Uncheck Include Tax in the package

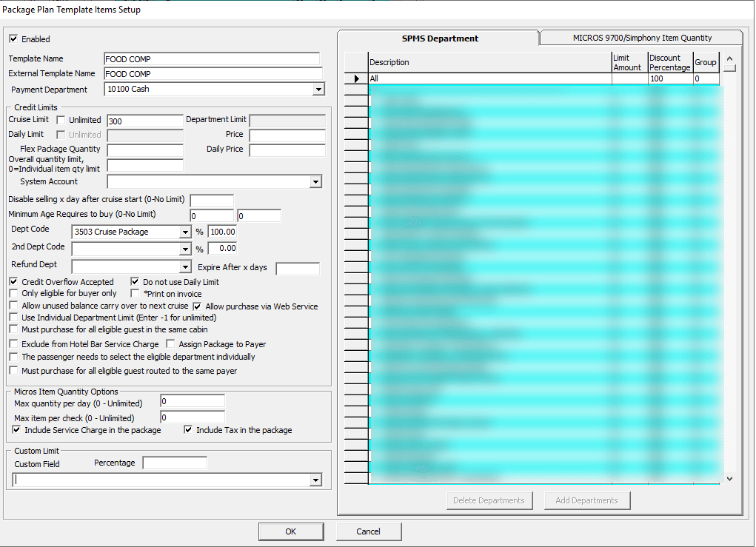(x=188, y=430)
